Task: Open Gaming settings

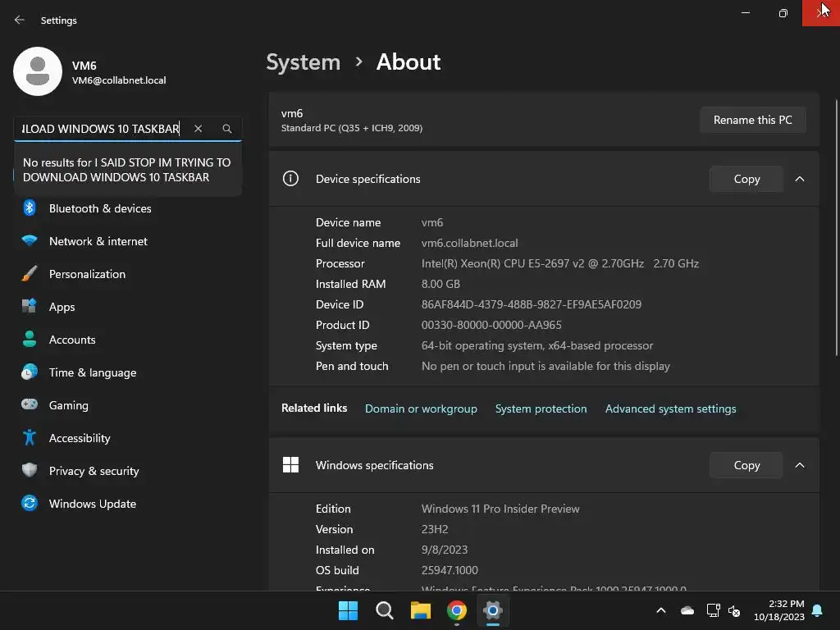Action: (x=127, y=405)
